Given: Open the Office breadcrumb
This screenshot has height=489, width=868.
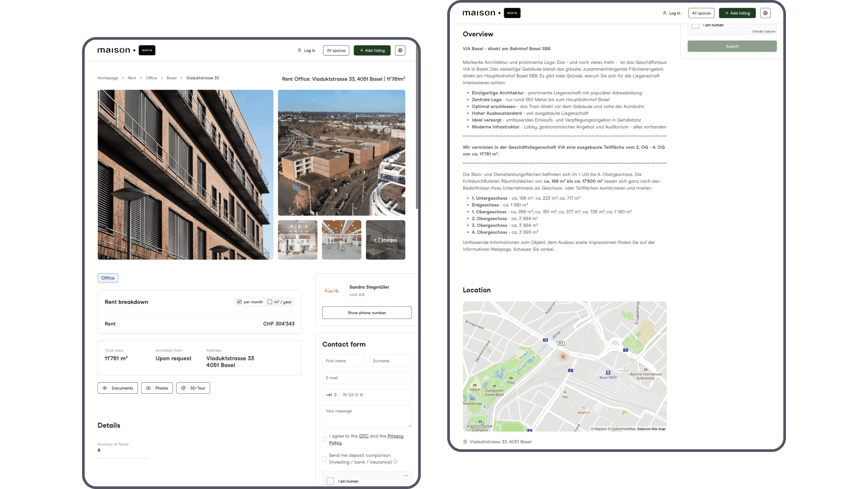Looking at the screenshot, I should click(151, 78).
